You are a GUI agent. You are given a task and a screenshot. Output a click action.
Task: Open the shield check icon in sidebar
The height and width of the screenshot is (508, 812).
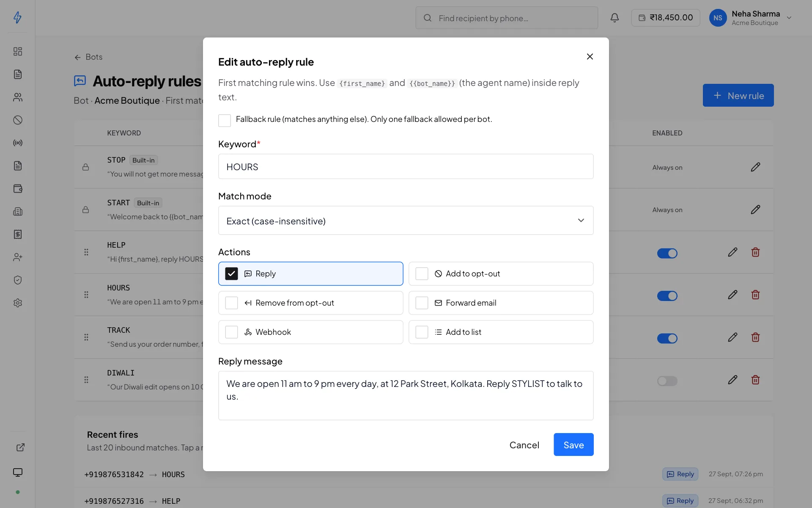point(17,280)
